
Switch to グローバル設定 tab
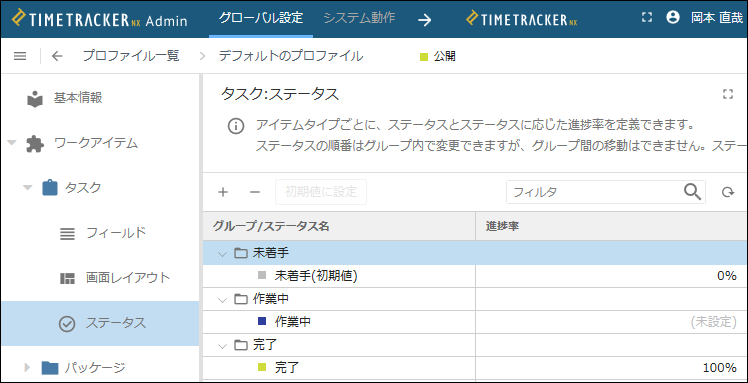click(x=261, y=18)
